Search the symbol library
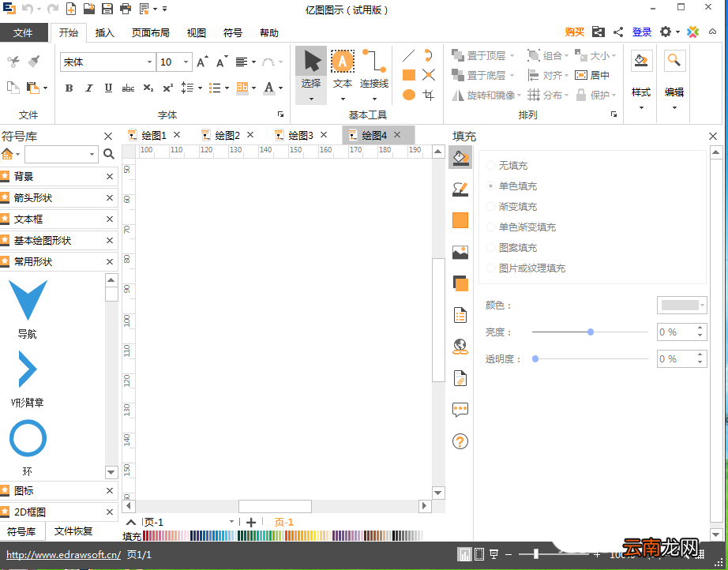 [x=109, y=154]
